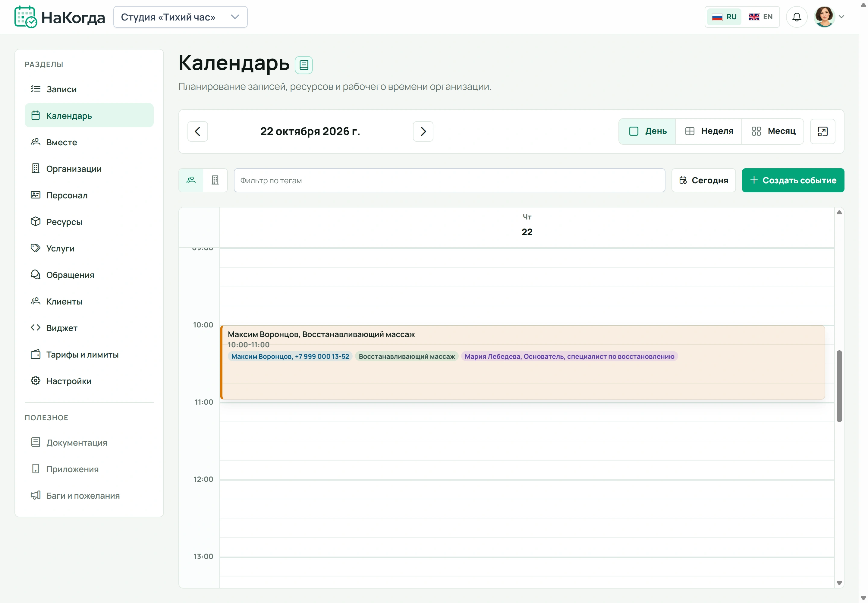The image size is (868, 603).
Task: Expand the chevron next to the avatar
Action: [x=841, y=17]
